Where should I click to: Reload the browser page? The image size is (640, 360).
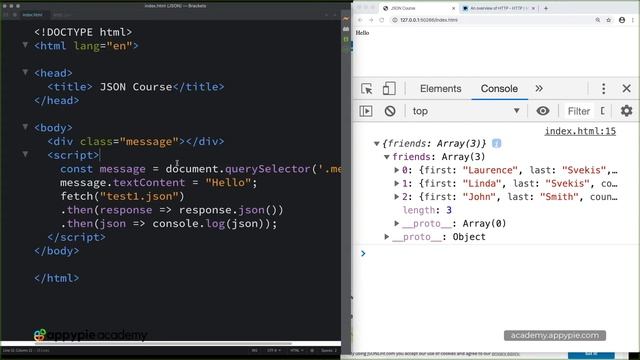[382, 20]
